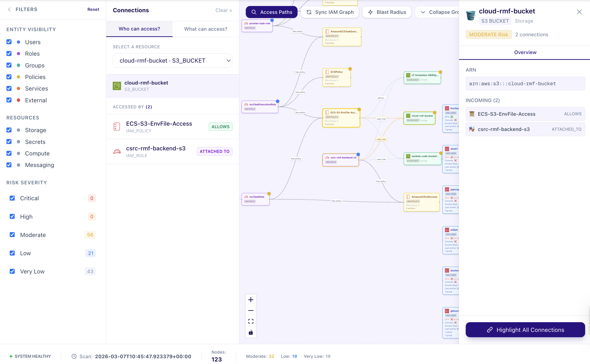Click Highlight All Connections link icon
Viewport: 590px width, 364px height.
490,330
